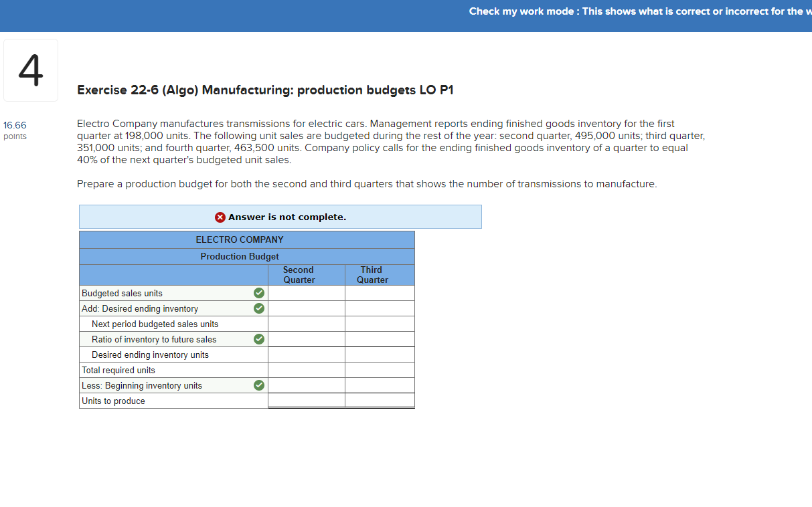This screenshot has height=507, width=812.
Task: Click the Units to produce Second Quarter cell
Action: click(x=306, y=401)
